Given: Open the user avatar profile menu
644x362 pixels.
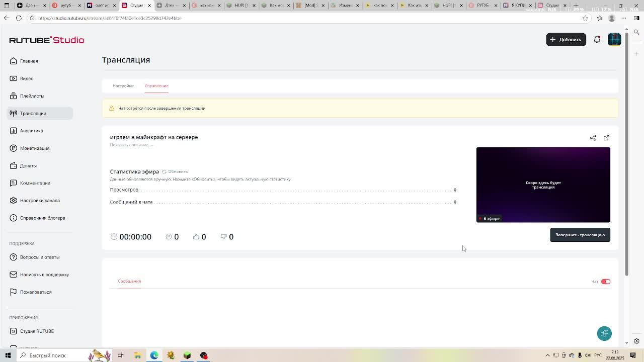Looking at the screenshot, I should click(614, 39).
